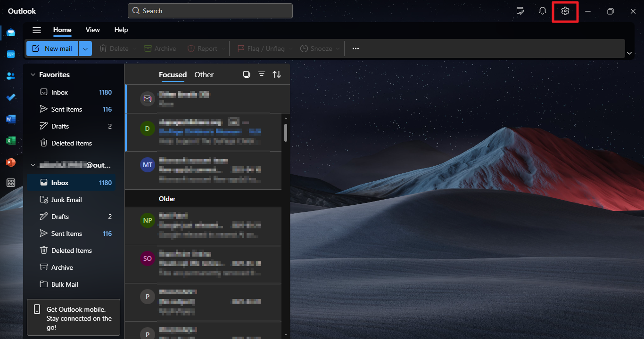This screenshot has width=644, height=339.
Task: Open the View menu
Action: tap(92, 30)
